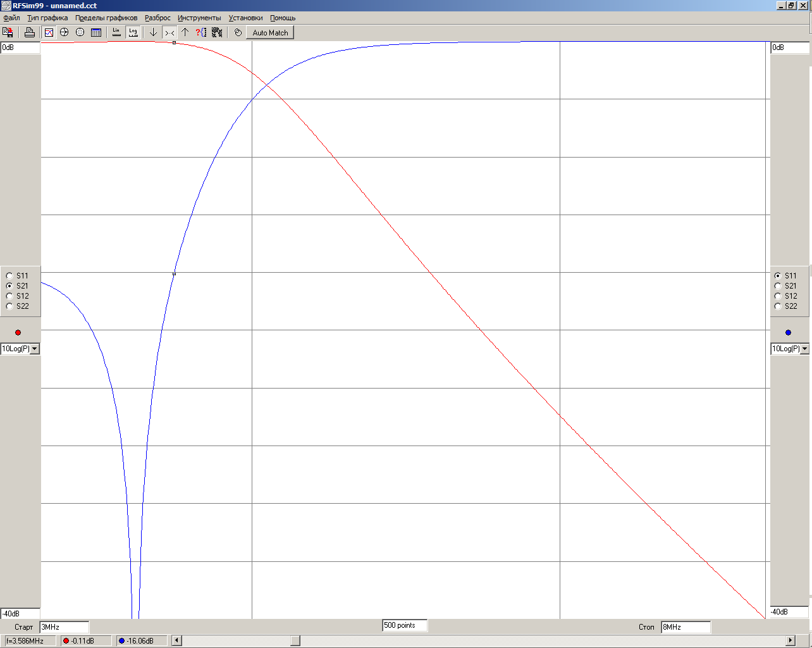This screenshot has width=812, height=648.
Task: Open the Разброс menu
Action: pos(157,18)
